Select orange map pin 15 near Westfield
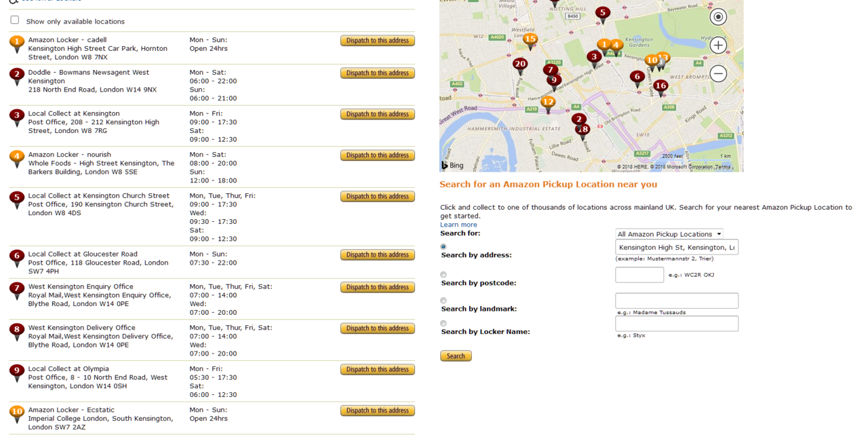 coord(530,41)
